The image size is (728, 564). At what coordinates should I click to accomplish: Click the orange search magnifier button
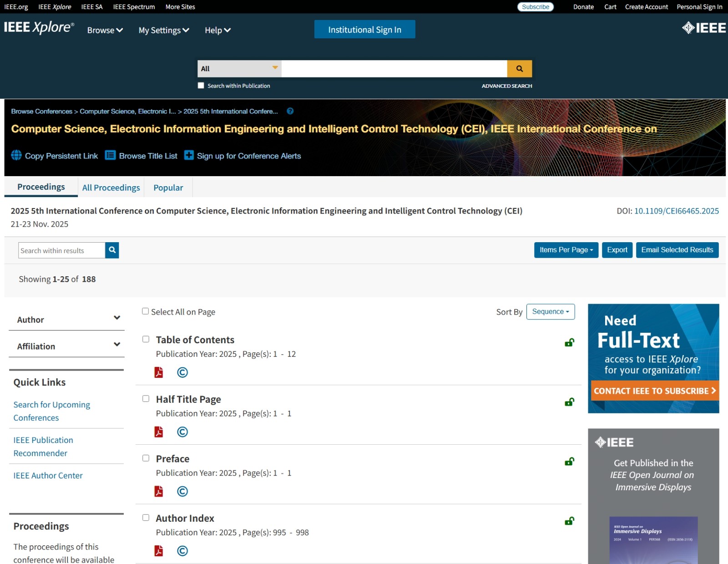(519, 69)
